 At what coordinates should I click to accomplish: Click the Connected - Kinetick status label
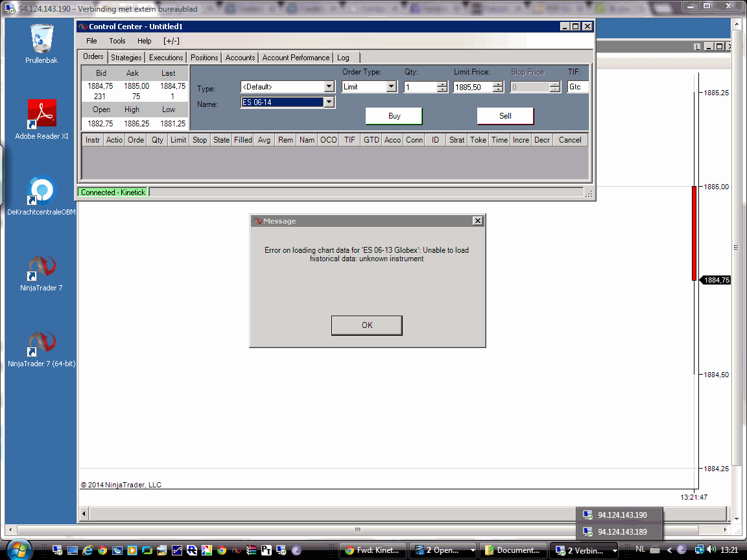click(x=113, y=192)
